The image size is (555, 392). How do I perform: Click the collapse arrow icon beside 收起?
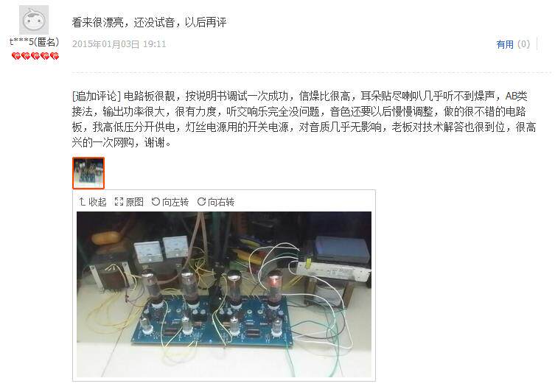[x=82, y=202]
